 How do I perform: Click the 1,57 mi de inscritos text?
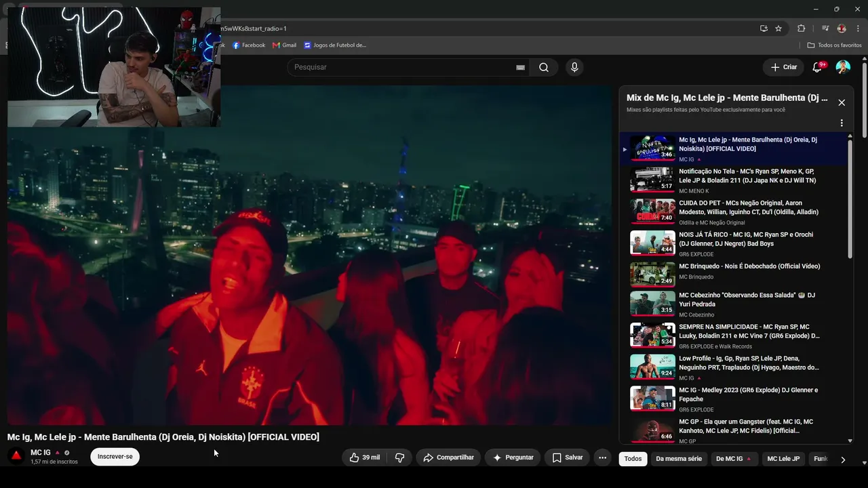click(x=54, y=462)
